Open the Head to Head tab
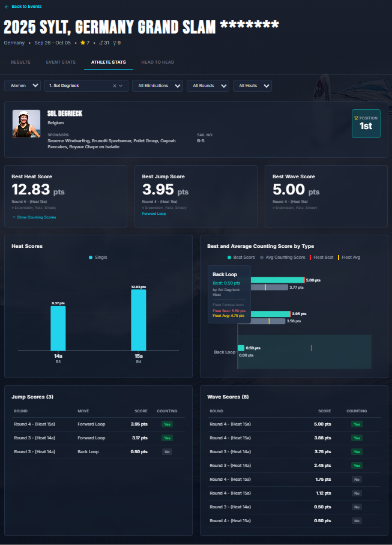The height and width of the screenshot is (545, 392). [158, 62]
